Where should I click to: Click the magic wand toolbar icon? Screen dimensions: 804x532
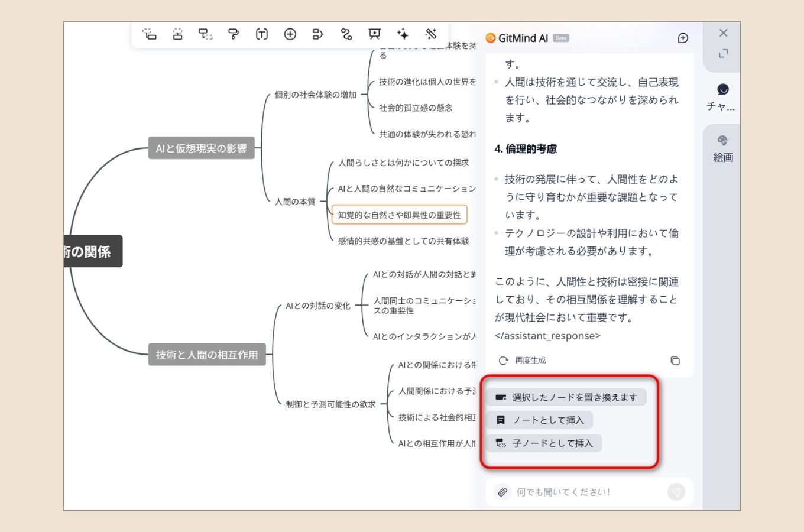[431, 34]
